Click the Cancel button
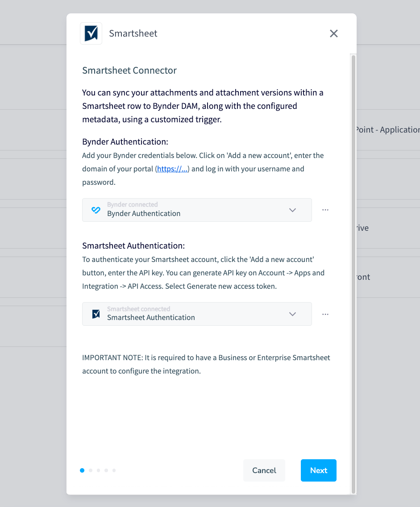This screenshot has width=420, height=507. coord(264,470)
